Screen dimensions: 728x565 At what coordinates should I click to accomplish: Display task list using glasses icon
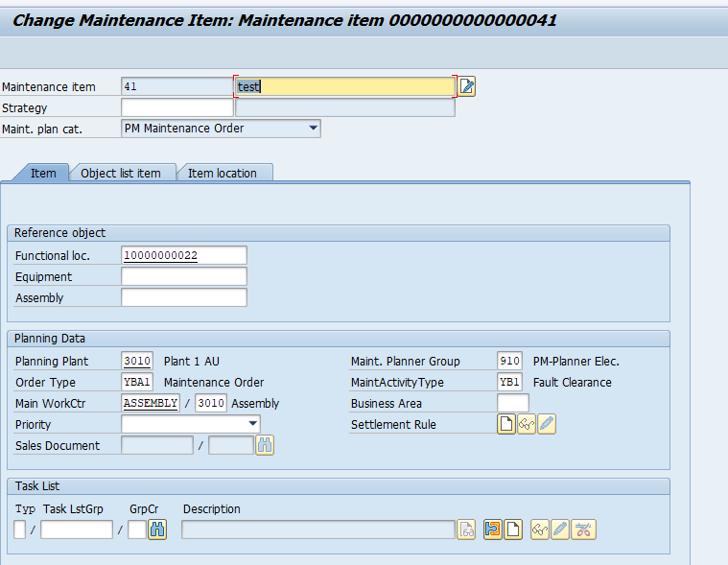[540, 530]
